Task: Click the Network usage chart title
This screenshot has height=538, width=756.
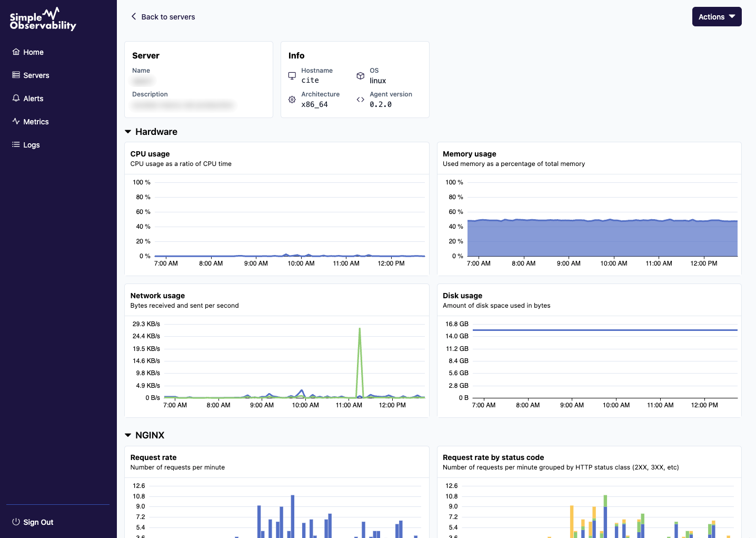Action: point(157,296)
